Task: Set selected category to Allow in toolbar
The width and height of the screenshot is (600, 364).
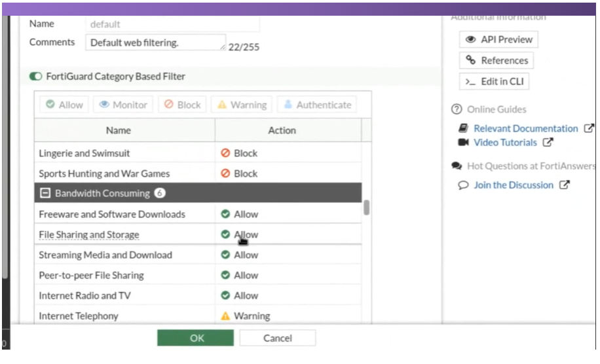Action: coord(64,104)
